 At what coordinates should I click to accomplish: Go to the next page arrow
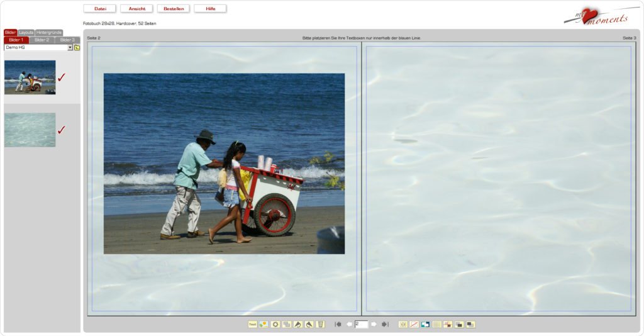pos(374,325)
